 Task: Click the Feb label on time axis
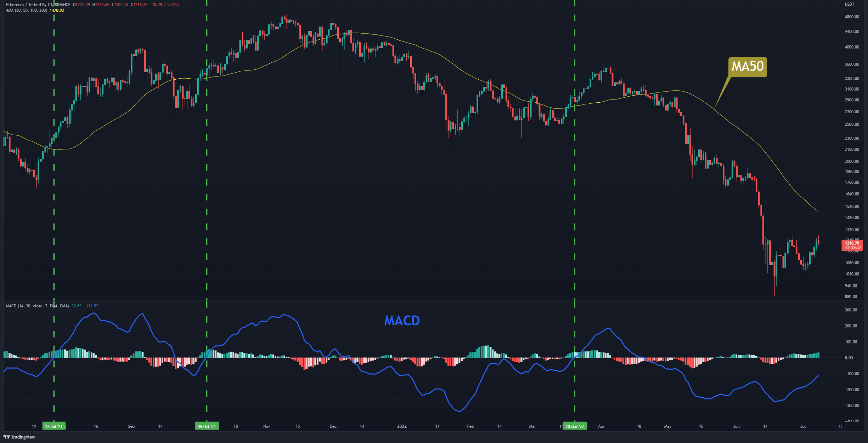point(470,426)
